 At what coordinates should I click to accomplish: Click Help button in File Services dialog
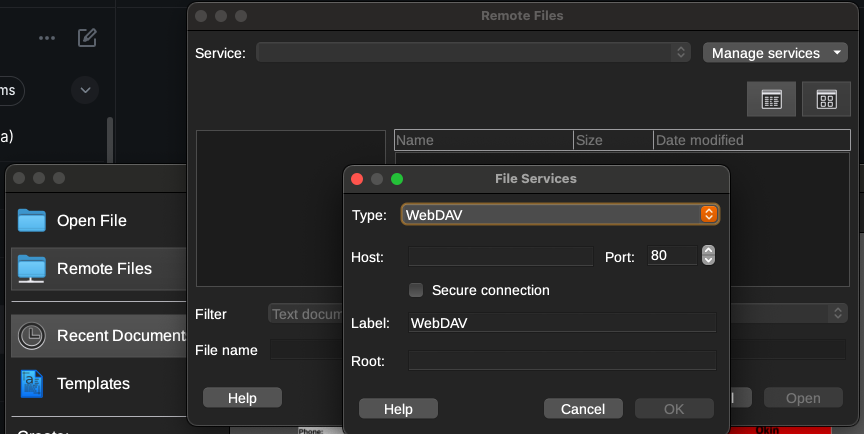click(x=398, y=409)
